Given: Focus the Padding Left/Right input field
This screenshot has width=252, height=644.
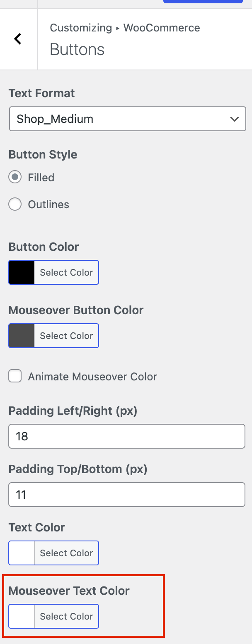Looking at the screenshot, I should [126, 436].
